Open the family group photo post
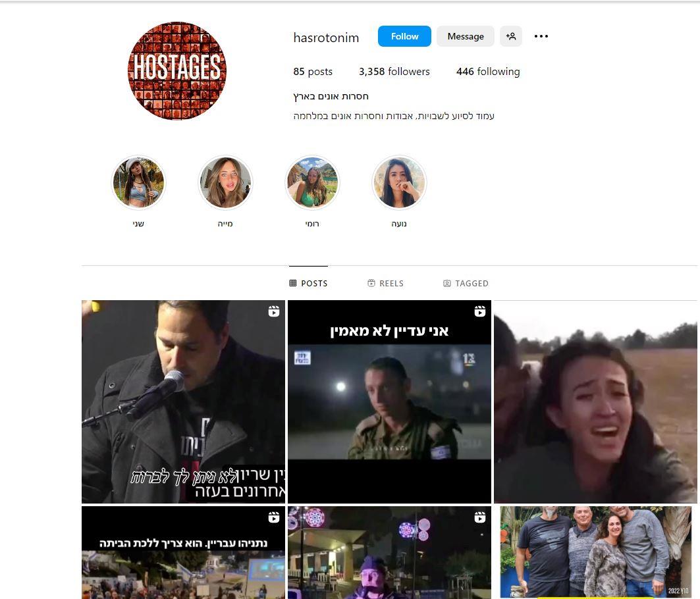This screenshot has height=599, width=700. (x=595, y=552)
